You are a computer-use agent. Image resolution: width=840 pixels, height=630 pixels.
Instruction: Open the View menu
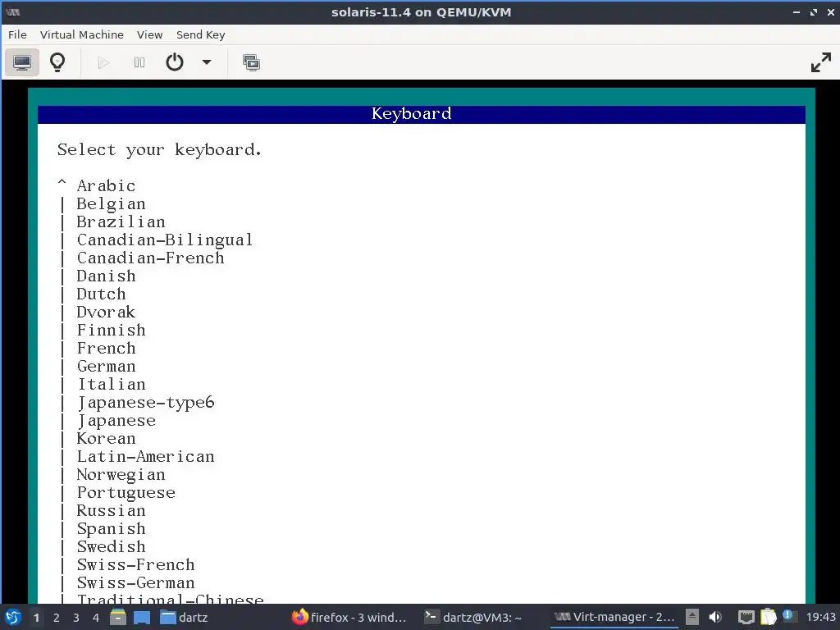149,34
